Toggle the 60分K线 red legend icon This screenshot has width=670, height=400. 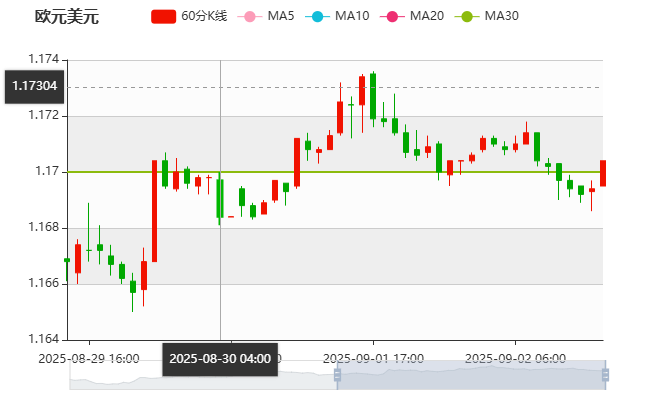coord(164,16)
